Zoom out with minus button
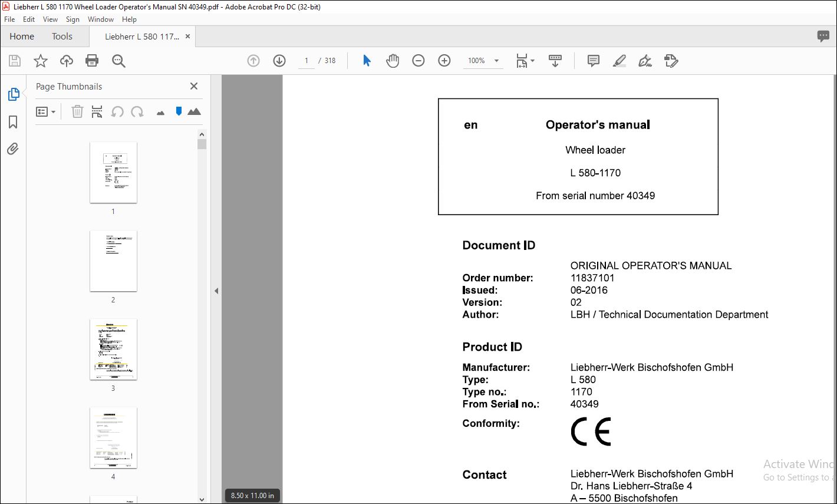Viewport: 837px width, 504px height. (418, 61)
